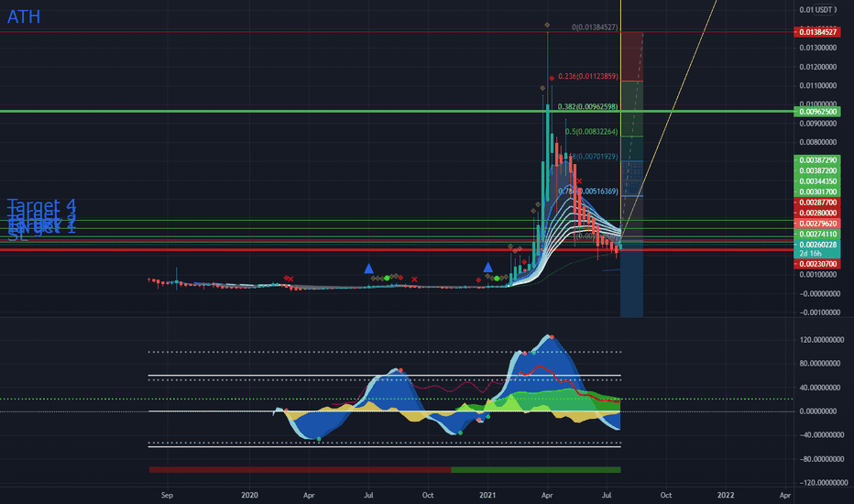Click the 2020 label on the time axis
This screenshot has height=504, width=854.
tap(249, 495)
